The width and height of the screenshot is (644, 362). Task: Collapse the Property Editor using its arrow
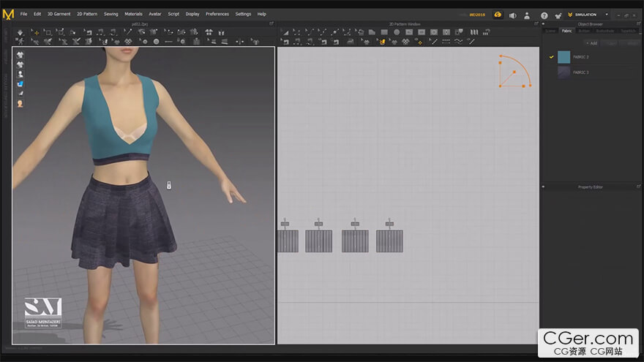click(x=543, y=187)
